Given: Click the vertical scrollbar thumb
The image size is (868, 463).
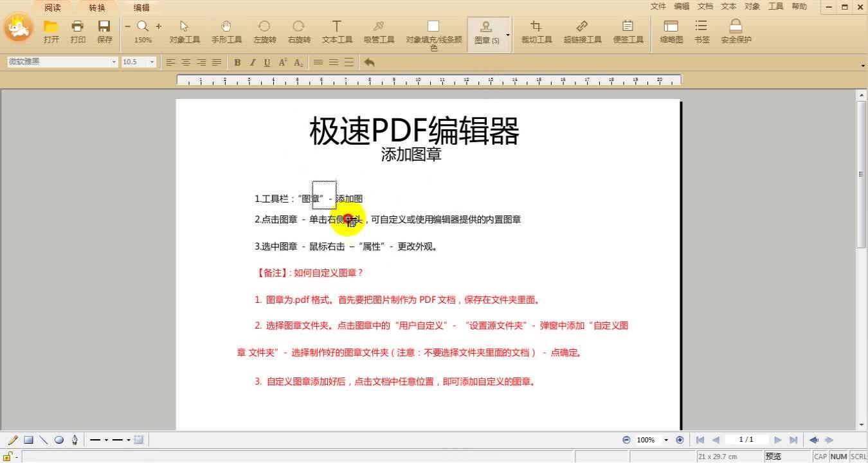Looking at the screenshot, I should [x=862, y=174].
